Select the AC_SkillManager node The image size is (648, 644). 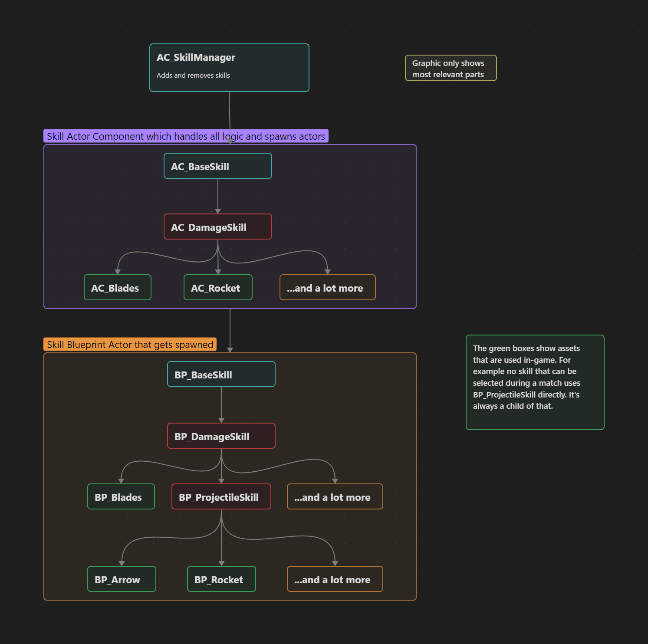coord(229,68)
